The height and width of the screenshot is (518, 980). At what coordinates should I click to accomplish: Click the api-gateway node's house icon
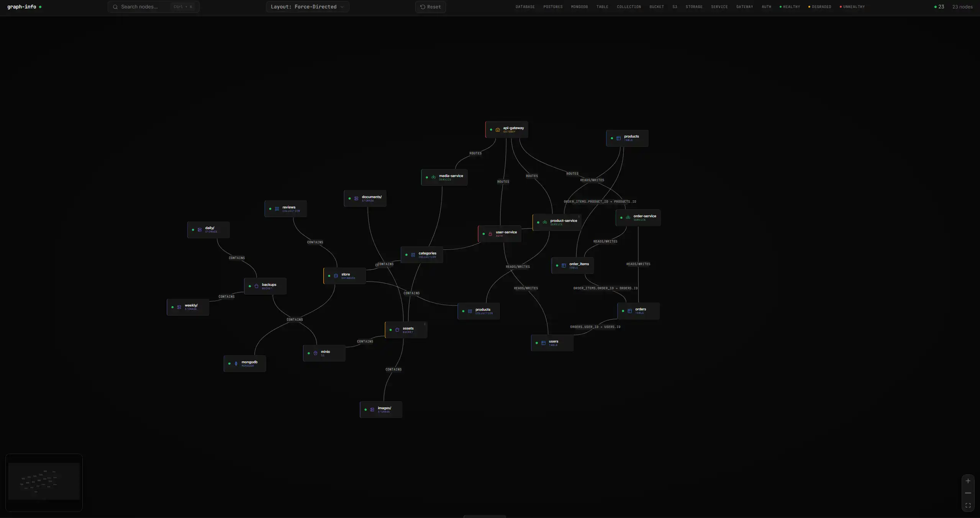tap(498, 130)
